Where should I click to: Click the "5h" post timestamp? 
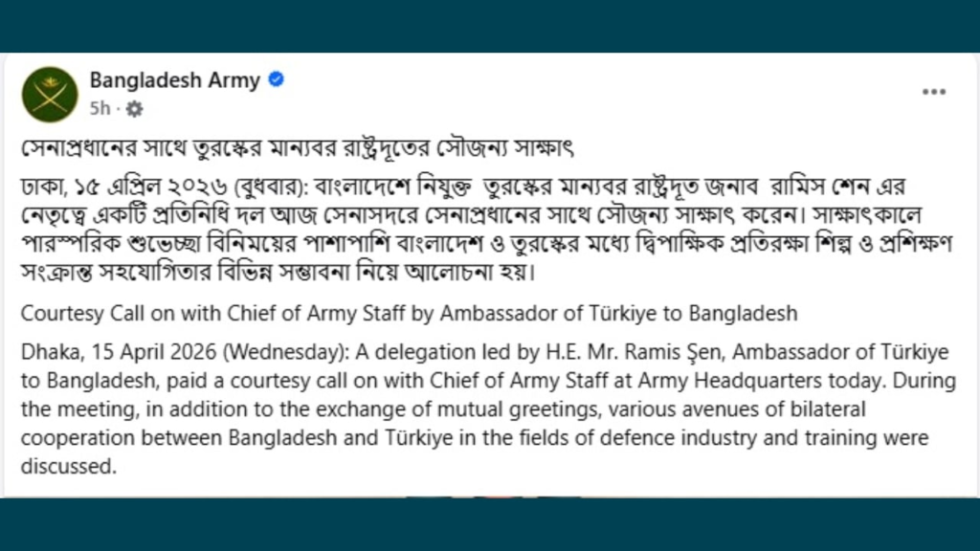pyautogui.click(x=100, y=109)
